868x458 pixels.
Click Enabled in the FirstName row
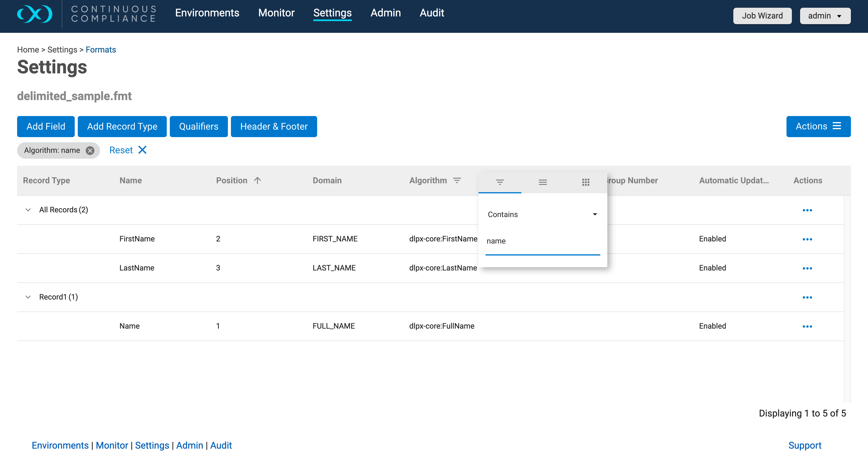[712, 239]
